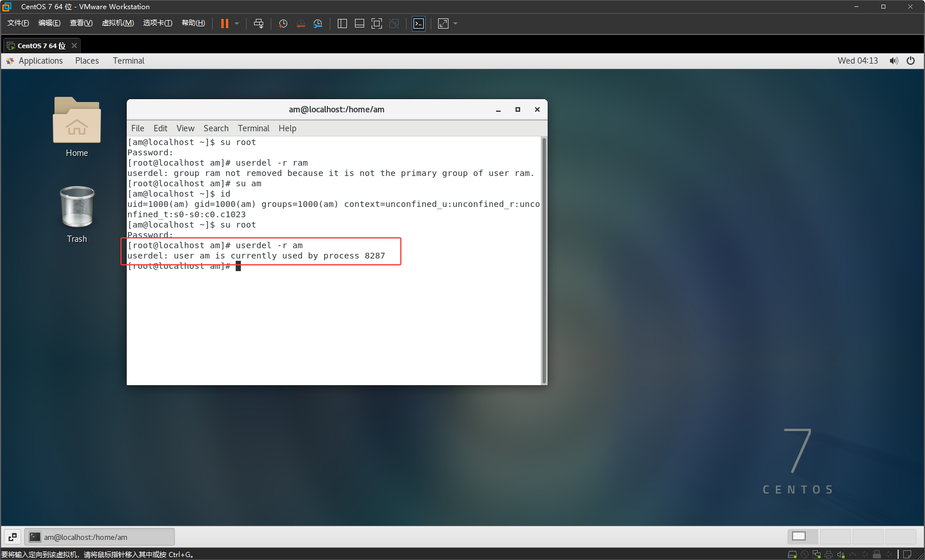Click the sound card status icon

point(841,554)
